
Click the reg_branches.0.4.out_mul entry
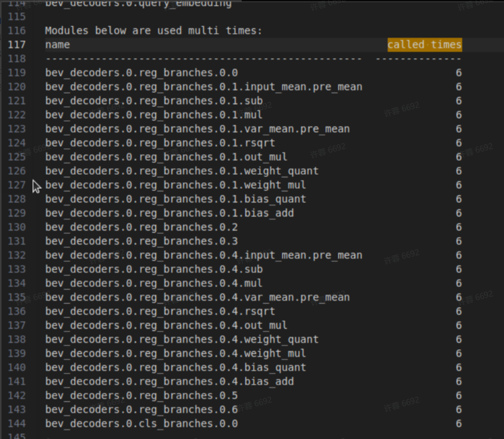[x=166, y=325]
